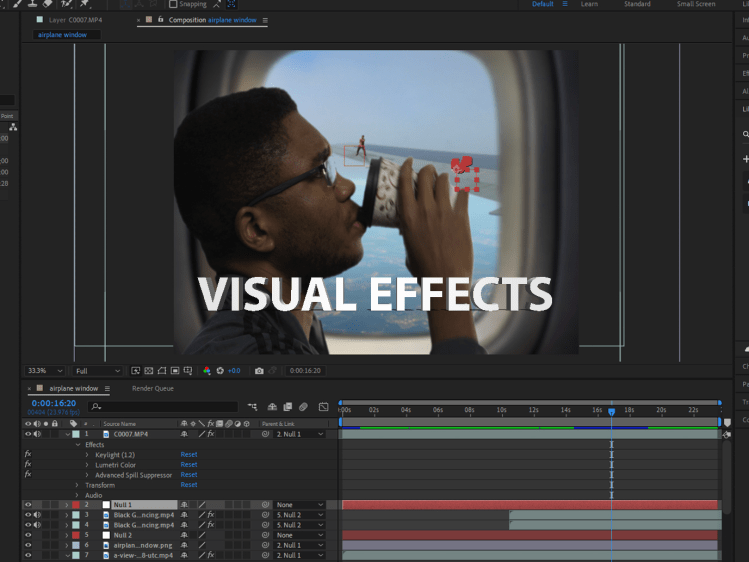Click the snapshot camera icon in viewer

coord(259,371)
